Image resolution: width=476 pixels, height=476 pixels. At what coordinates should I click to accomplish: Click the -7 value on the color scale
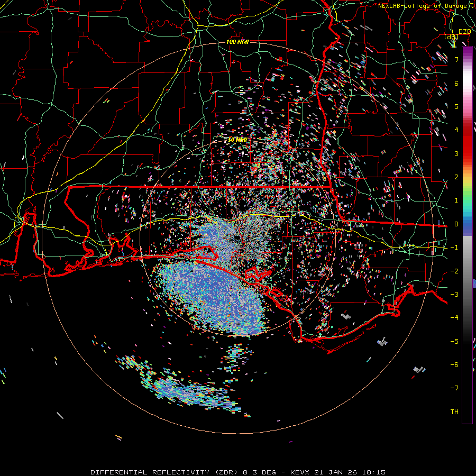[x=454, y=388]
